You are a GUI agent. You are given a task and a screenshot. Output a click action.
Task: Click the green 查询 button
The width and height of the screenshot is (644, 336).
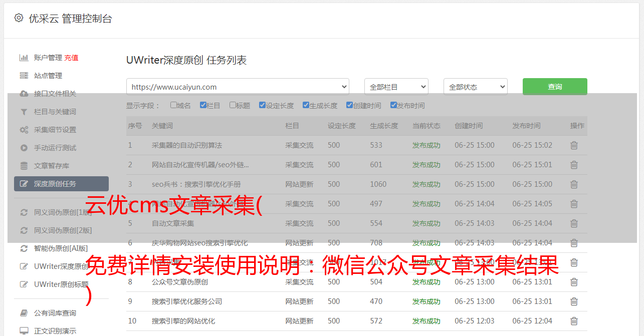pos(555,87)
